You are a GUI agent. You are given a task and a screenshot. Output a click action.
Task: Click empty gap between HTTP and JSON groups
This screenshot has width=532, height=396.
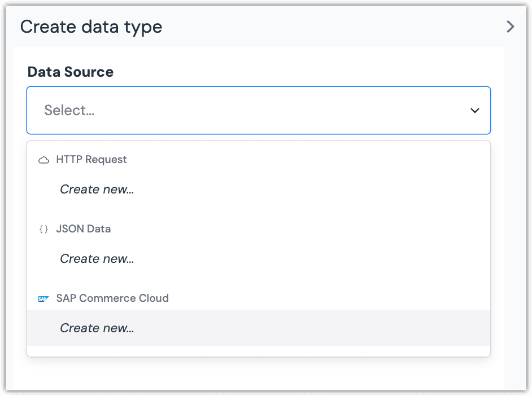coord(259,212)
